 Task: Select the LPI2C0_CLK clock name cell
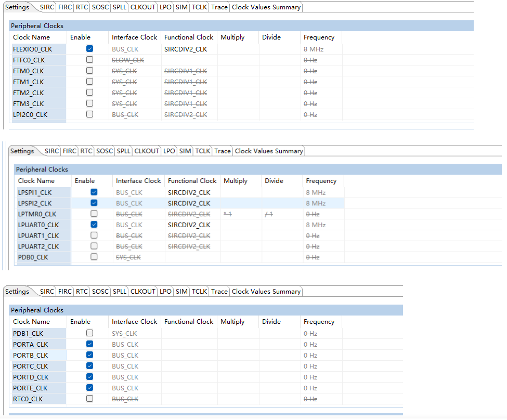pyautogui.click(x=38, y=115)
